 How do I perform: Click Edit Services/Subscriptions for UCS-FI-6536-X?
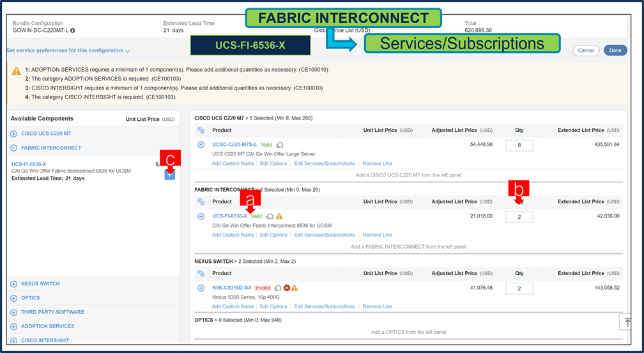pyautogui.click(x=325, y=235)
